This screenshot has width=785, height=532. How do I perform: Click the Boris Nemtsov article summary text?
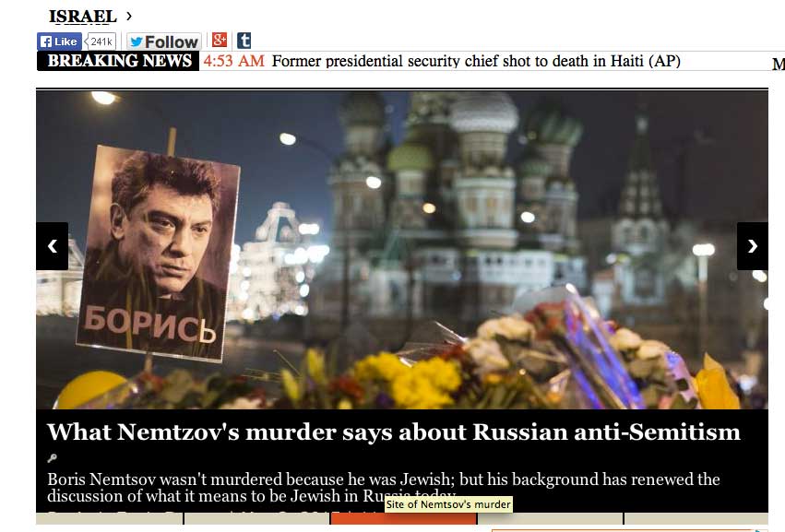click(x=384, y=488)
